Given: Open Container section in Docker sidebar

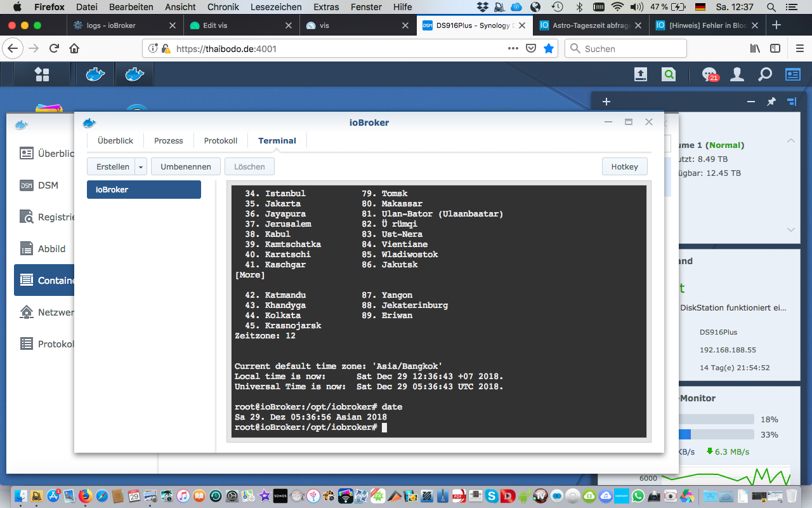Looking at the screenshot, I should pos(44,280).
